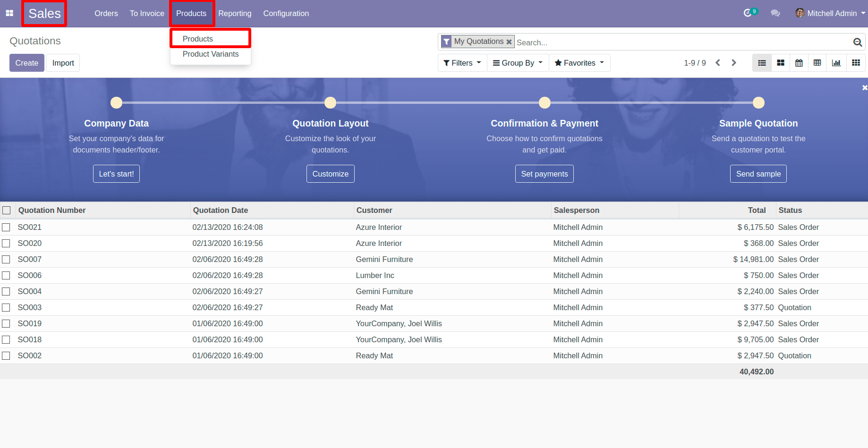The image size is (868, 448).
Task: Close the onboarding banner
Action: [865, 88]
